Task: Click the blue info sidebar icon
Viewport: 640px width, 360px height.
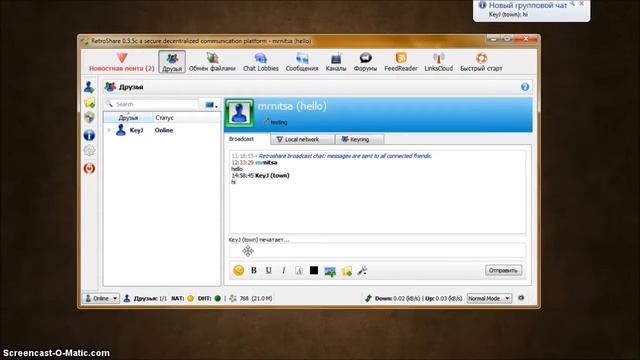Action: pyautogui.click(x=89, y=135)
